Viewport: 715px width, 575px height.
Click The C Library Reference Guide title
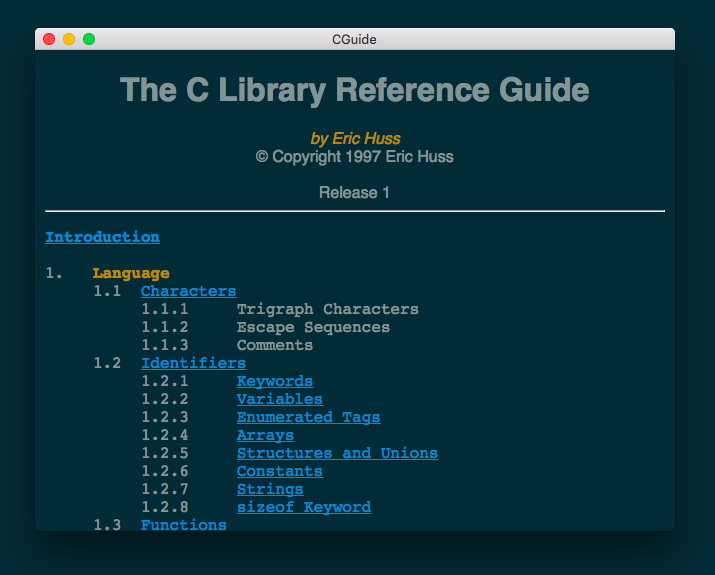354,90
